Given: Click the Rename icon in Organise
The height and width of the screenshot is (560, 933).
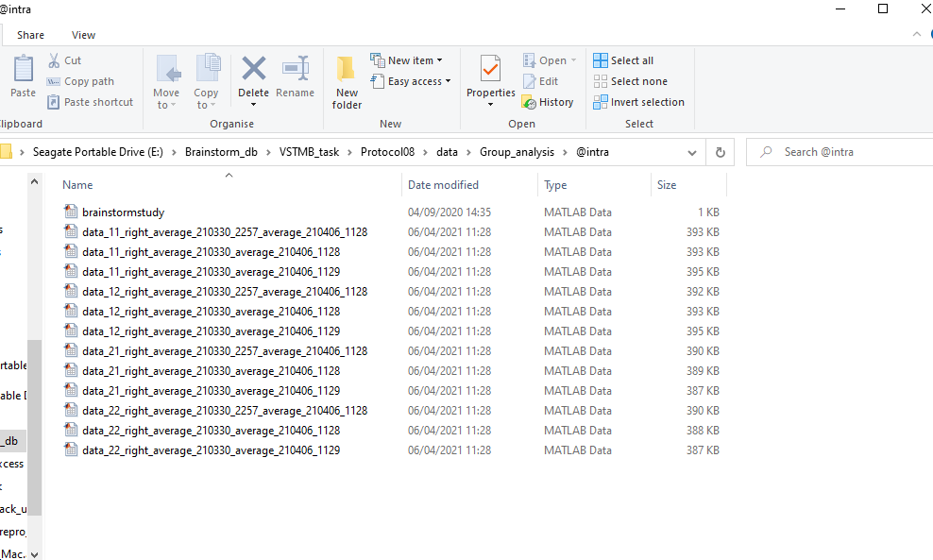Looking at the screenshot, I should (x=296, y=69).
